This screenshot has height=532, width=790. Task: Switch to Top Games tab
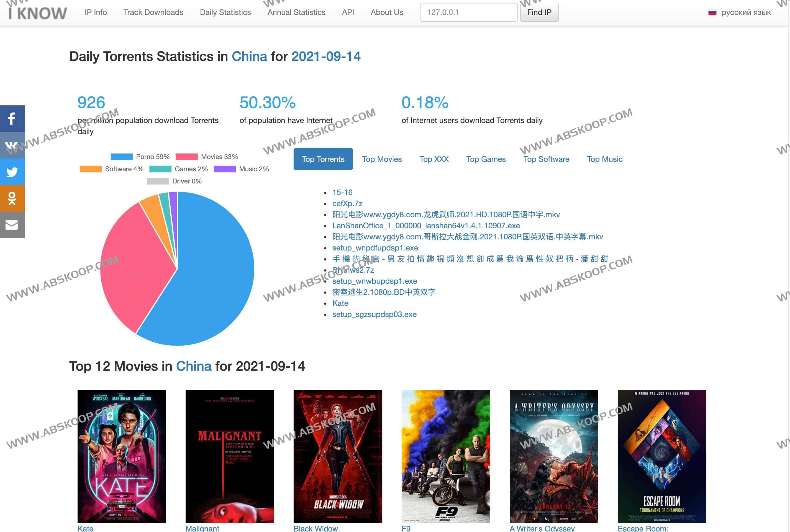486,159
